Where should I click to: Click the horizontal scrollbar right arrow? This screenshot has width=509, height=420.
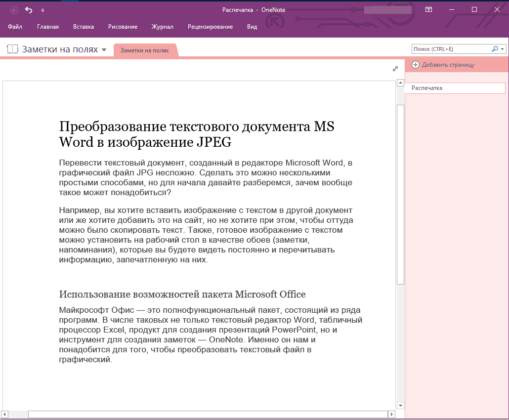click(391, 414)
